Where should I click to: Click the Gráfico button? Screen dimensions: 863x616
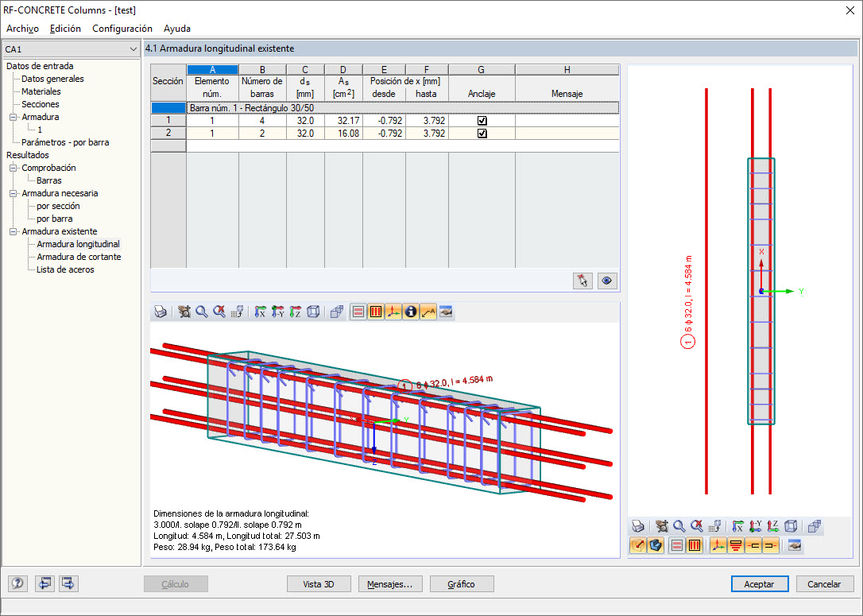coord(461,584)
